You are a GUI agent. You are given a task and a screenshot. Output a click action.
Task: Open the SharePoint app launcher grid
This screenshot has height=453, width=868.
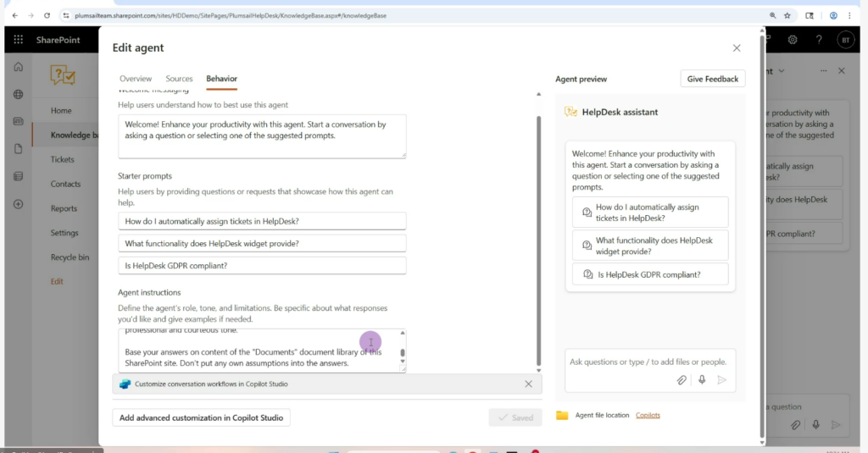pos(19,40)
